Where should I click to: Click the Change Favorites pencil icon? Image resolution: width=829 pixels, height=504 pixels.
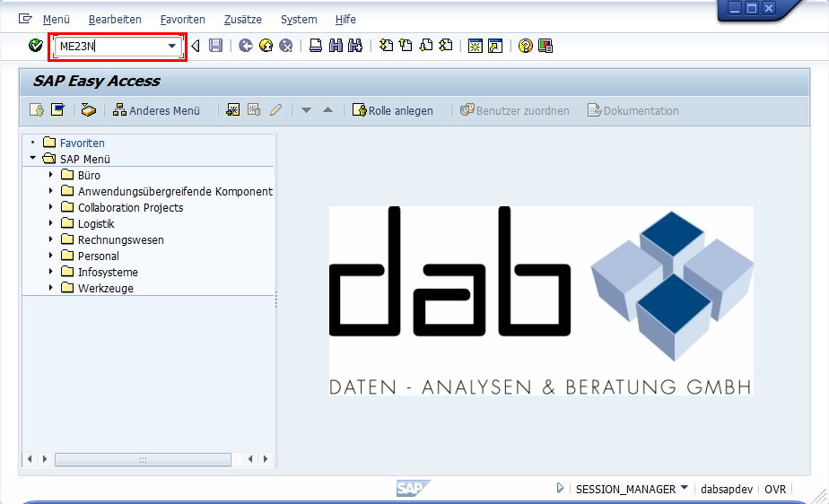tap(276, 110)
